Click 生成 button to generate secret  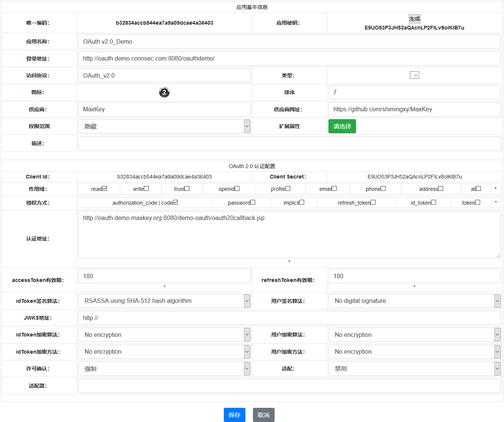tap(414, 19)
